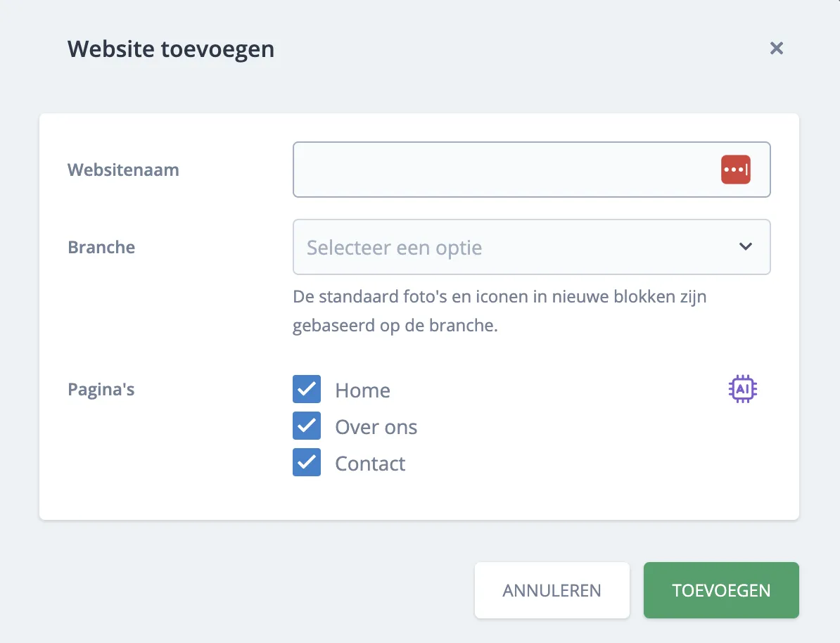This screenshot has height=643, width=840.
Task: Toggle "Home" by clicking its label
Action: pyautogui.click(x=363, y=390)
